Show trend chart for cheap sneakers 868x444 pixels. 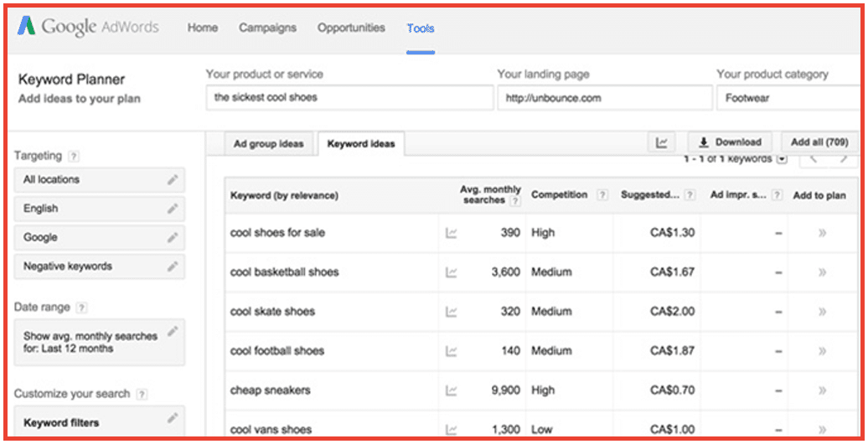click(451, 391)
